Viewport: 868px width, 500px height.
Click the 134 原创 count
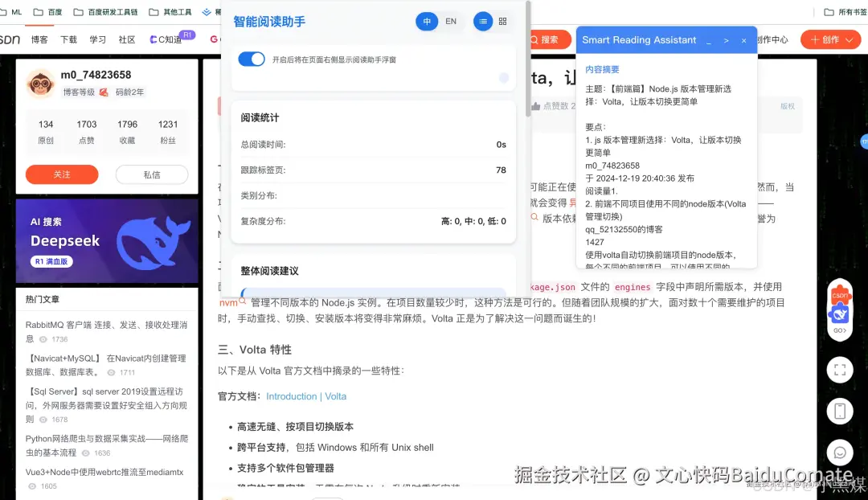[46, 132]
